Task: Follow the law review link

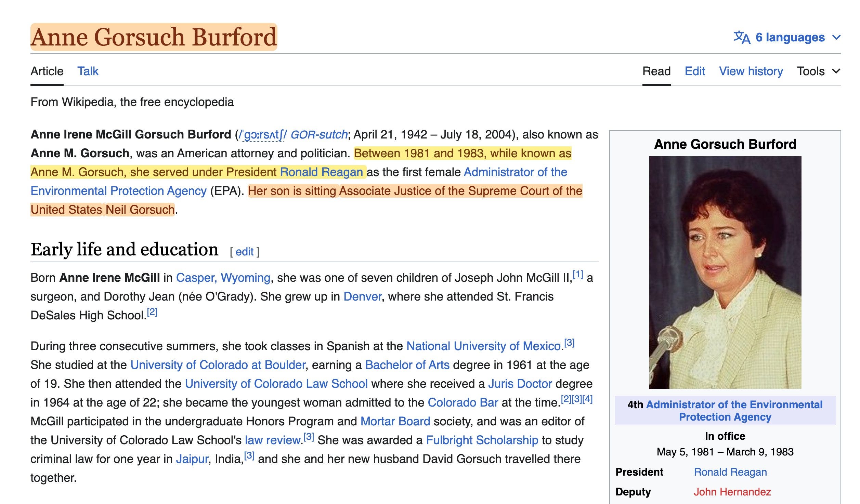Action: (x=273, y=440)
